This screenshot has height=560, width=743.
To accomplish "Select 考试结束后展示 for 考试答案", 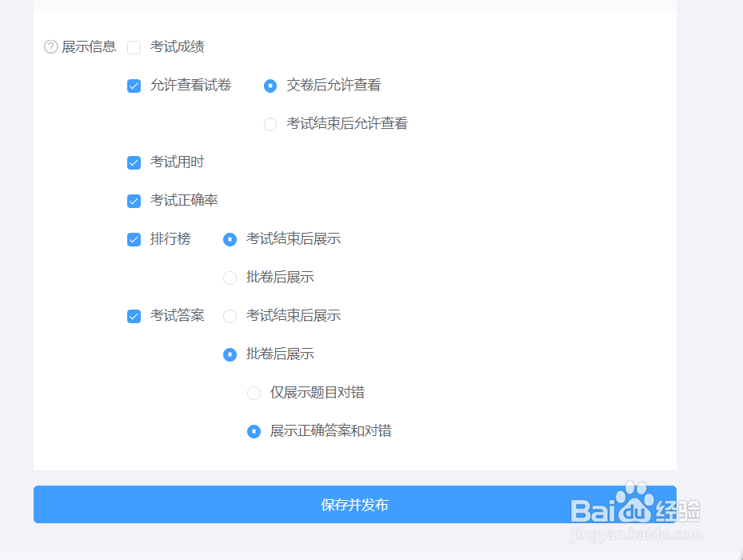I will pyautogui.click(x=230, y=316).
